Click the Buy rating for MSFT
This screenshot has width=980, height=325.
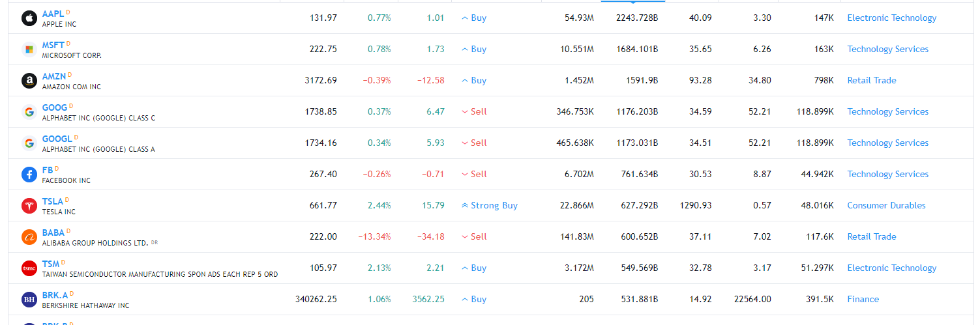474,49
